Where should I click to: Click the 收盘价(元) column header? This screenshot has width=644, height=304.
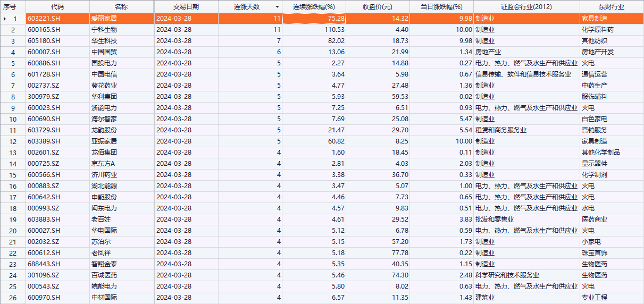pos(378,7)
